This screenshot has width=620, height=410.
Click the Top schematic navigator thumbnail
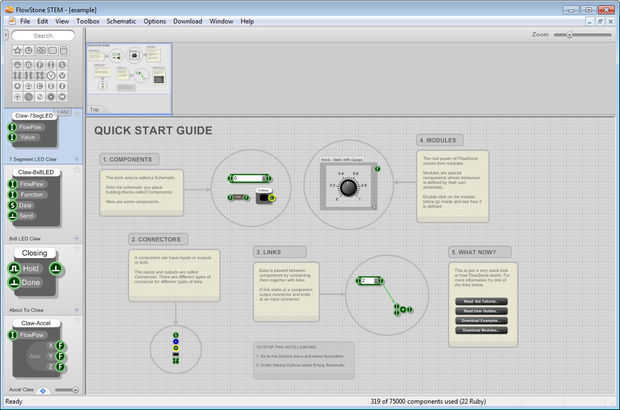coord(129,79)
